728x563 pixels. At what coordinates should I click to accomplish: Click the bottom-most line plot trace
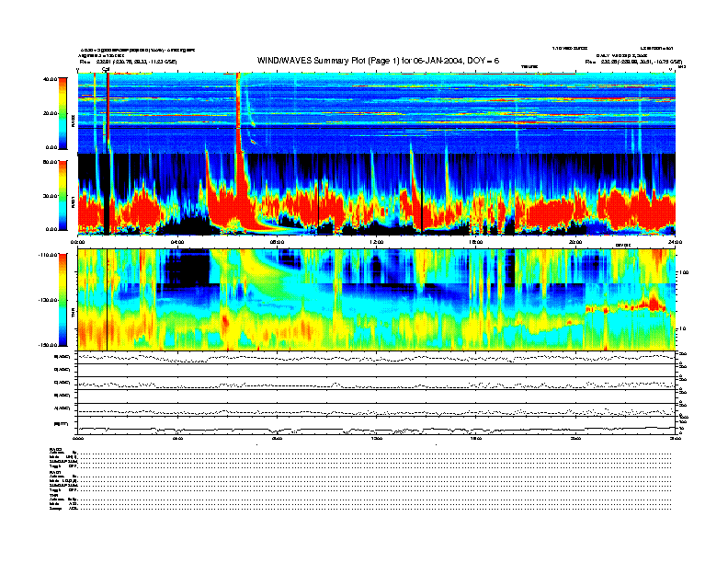(x=376, y=429)
